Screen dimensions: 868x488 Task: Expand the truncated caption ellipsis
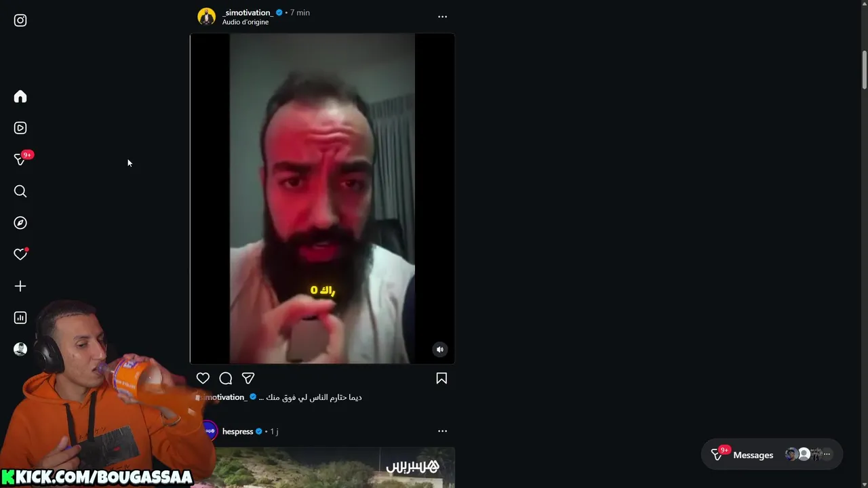[261, 397]
